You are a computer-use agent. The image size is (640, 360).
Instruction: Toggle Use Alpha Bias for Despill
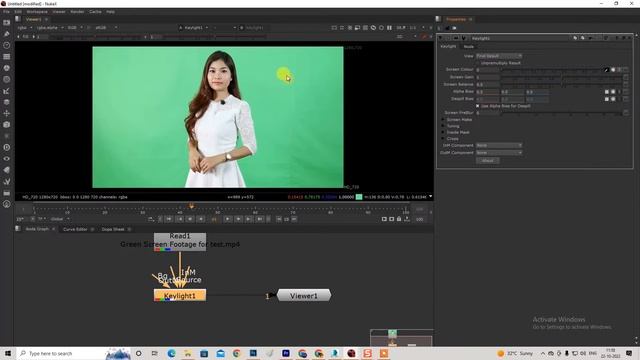478,106
